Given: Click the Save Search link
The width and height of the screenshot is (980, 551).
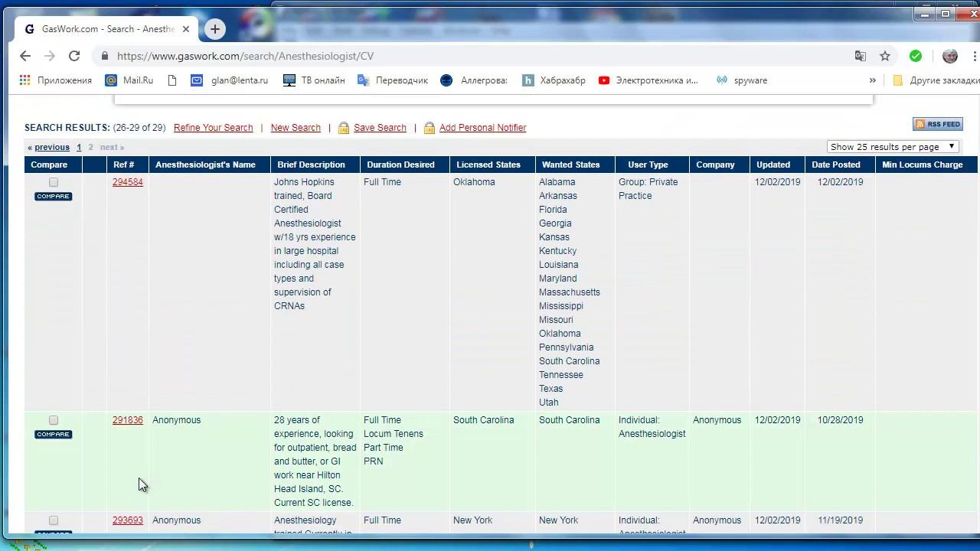Looking at the screenshot, I should coord(380,128).
